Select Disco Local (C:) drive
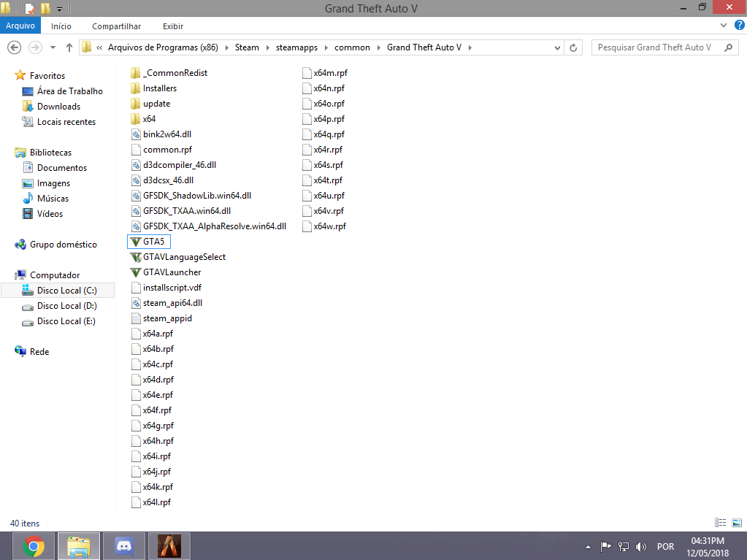 (58, 291)
